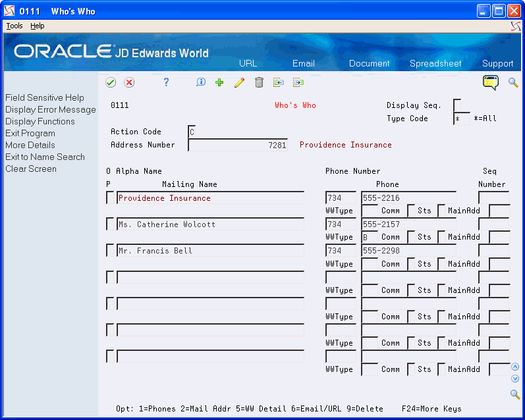Click the red X cancel icon
Image resolution: width=525 pixels, height=420 pixels.
129,82
